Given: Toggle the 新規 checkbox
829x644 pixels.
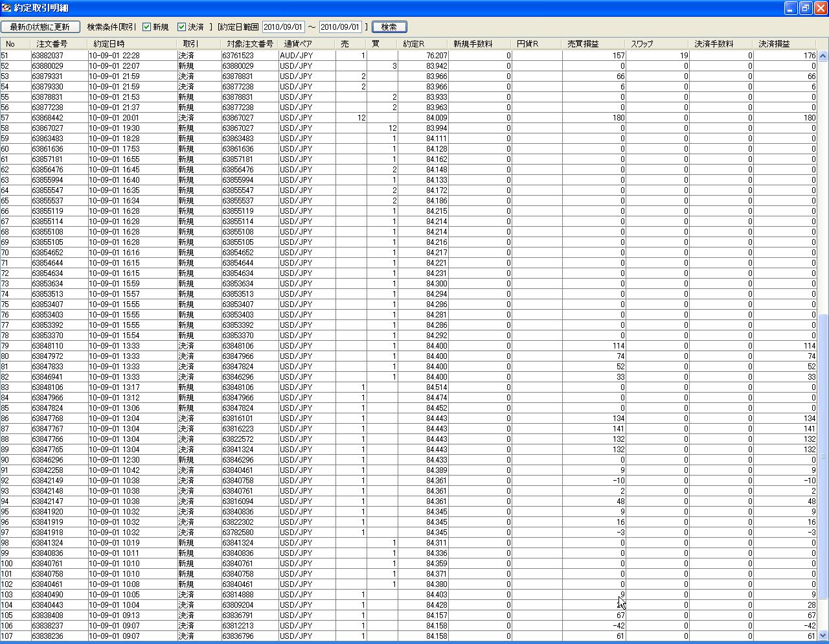Looking at the screenshot, I should (146, 27).
